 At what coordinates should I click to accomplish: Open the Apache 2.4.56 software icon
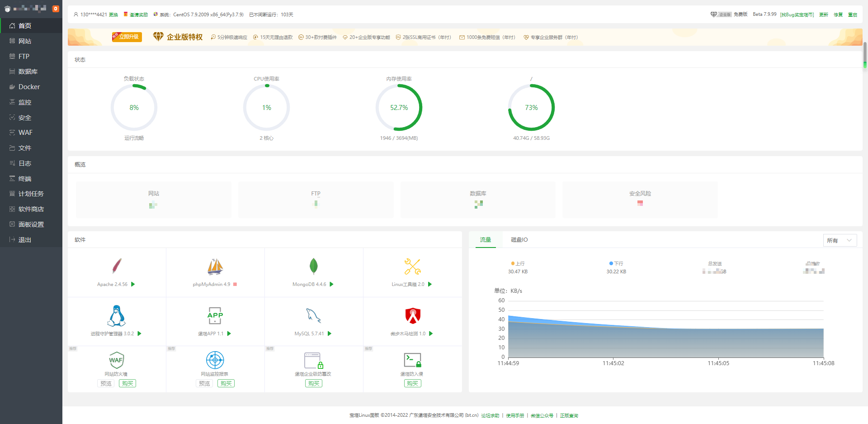[x=117, y=266]
